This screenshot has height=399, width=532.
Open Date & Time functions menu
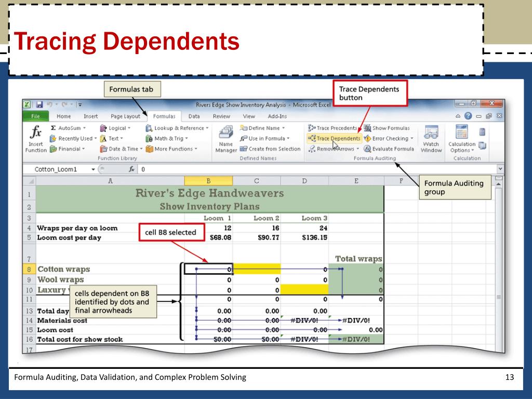pos(121,149)
